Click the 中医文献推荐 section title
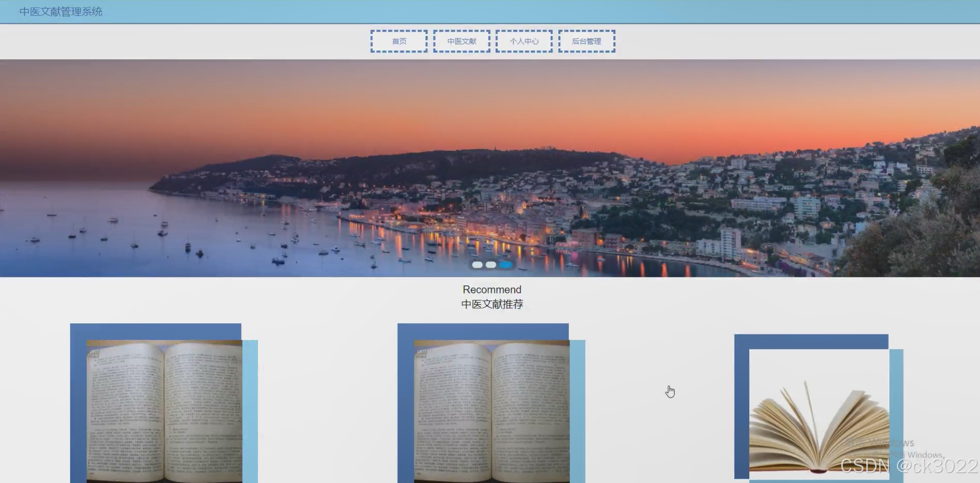Image resolution: width=980 pixels, height=483 pixels. pyautogui.click(x=492, y=304)
